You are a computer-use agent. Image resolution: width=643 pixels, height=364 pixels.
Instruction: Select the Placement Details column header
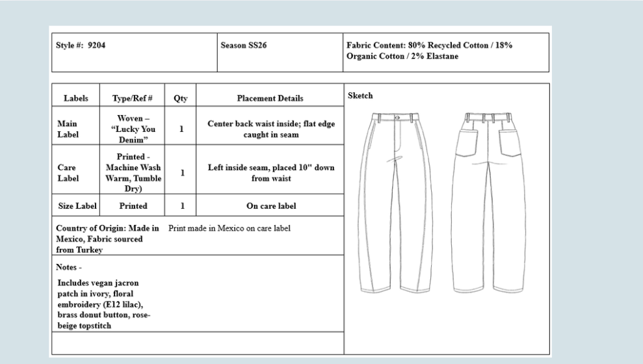tap(270, 98)
